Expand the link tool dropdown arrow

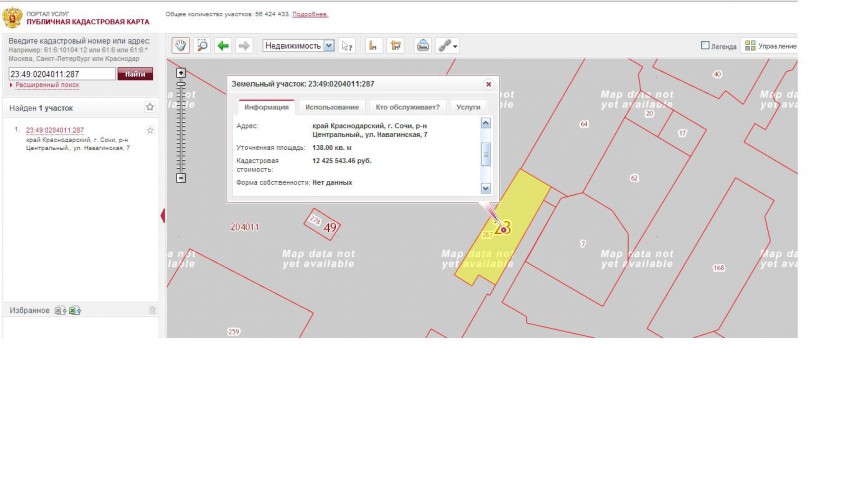456,46
